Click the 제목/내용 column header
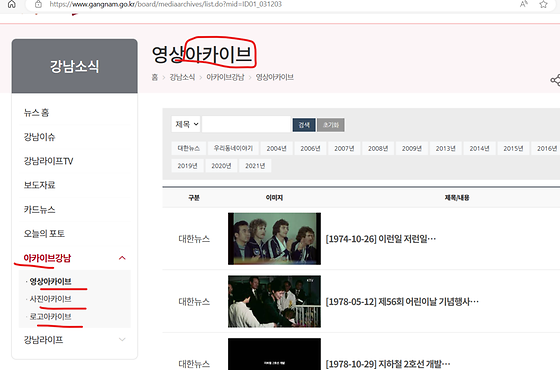The image size is (560, 370). pyautogui.click(x=457, y=198)
